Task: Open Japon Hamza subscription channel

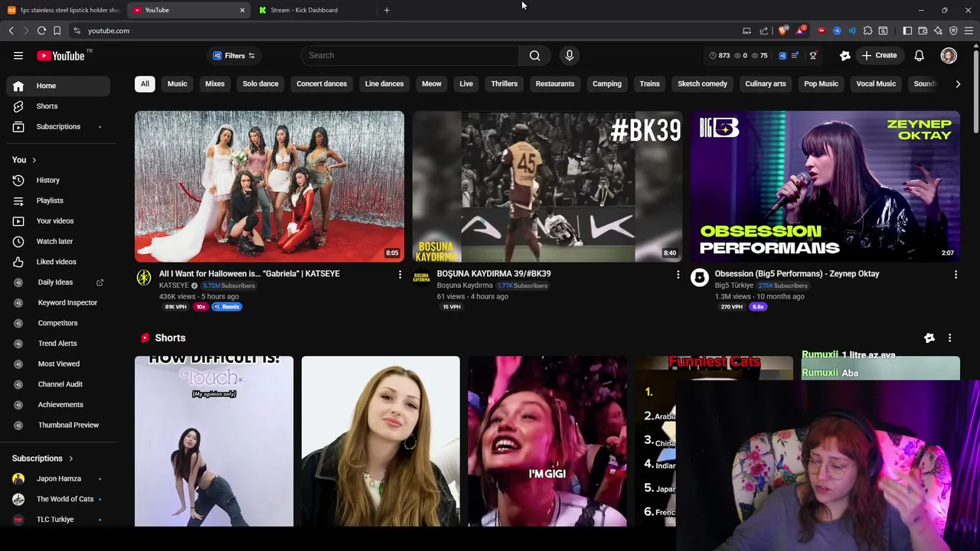Action: click(x=58, y=478)
